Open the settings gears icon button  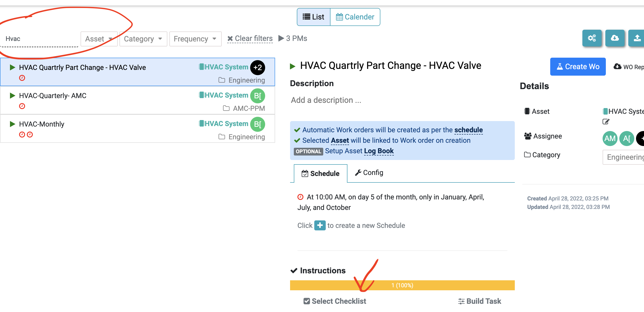coord(592,38)
